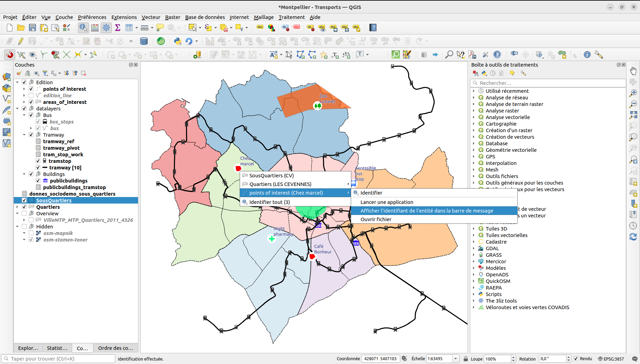This screenshot has width=640, height=364.
Task: Expand the GDAL provider in toolbox
Action: pos(474,248)
